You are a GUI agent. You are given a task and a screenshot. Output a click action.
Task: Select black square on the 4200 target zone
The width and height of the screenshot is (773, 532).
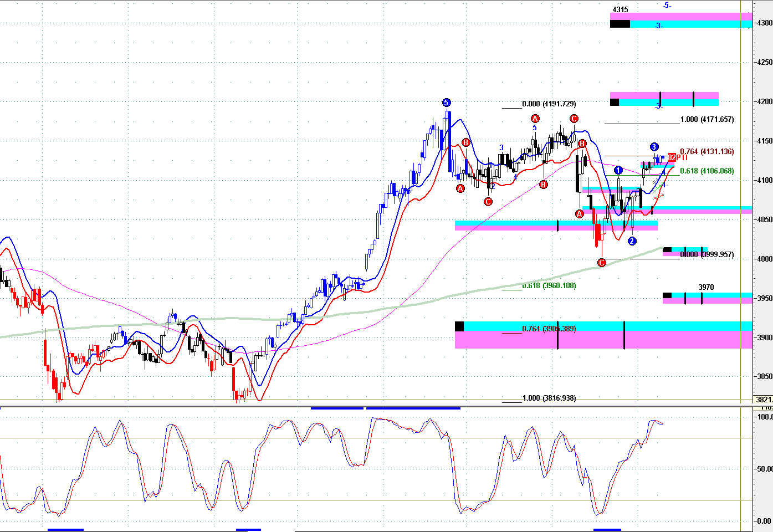[614, 102]
